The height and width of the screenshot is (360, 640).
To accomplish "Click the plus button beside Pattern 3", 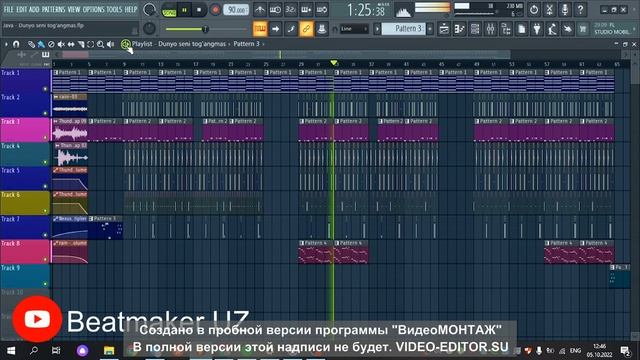I will pyautogui.click(x=430, y=29).
